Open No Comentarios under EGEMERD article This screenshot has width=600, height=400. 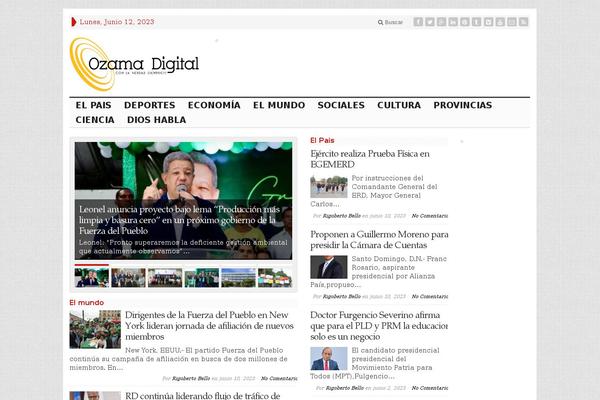click(430, 216)
